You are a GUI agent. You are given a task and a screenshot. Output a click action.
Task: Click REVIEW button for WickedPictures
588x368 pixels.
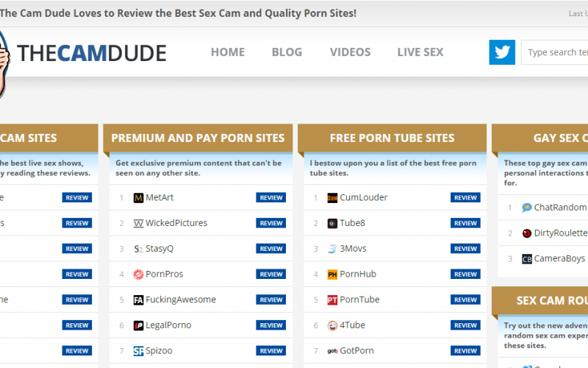[270, 224]
